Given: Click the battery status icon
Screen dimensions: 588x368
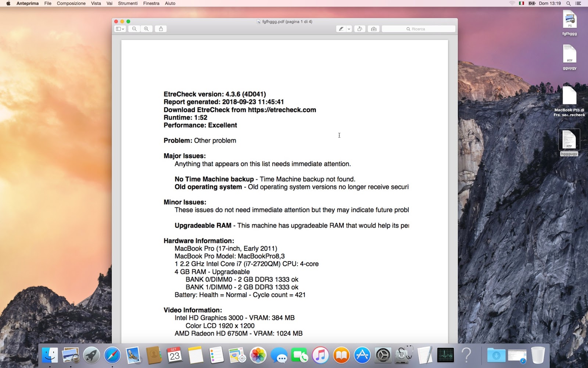Looking at the screenshot, I should point(532,3).
